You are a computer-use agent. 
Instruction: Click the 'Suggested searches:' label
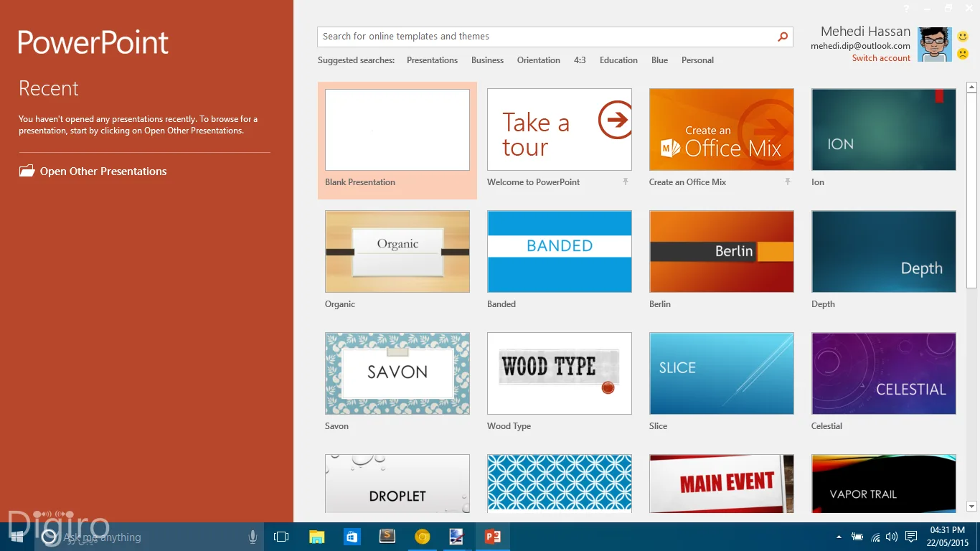(x=356, y=60)
